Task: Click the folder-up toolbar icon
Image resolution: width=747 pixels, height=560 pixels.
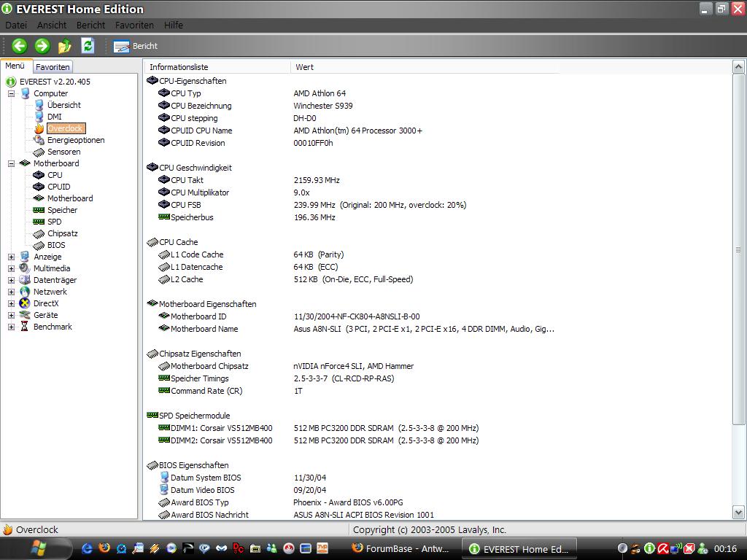Action: coord(65,46)
